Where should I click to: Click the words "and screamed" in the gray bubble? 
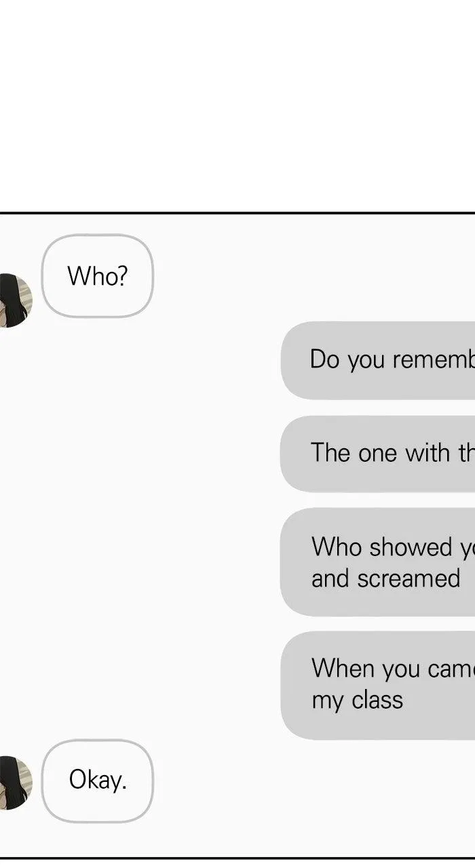coord(386,579)
